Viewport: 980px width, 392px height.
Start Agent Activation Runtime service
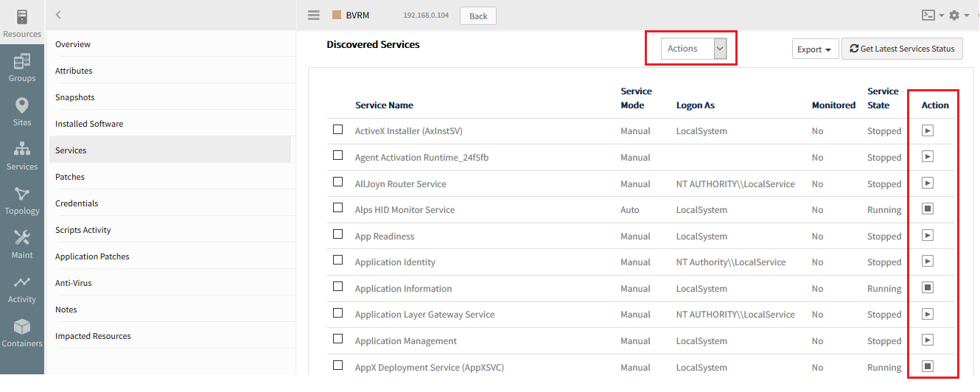coord(928,156)
